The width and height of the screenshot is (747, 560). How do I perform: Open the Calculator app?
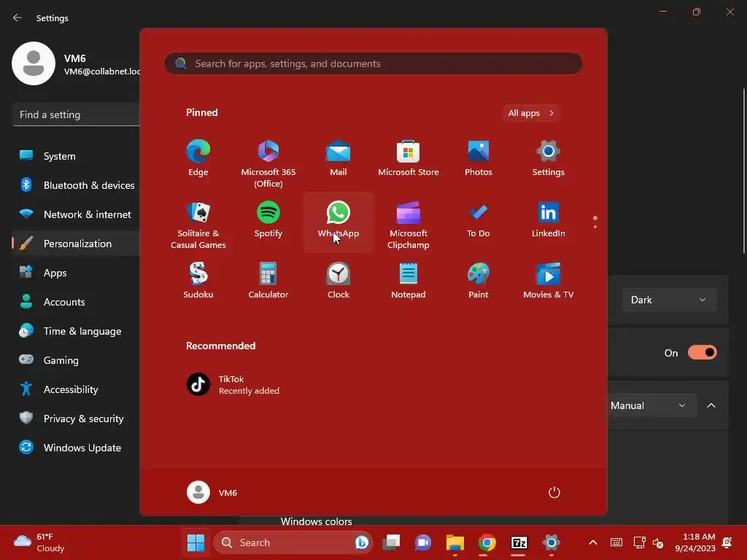point(268,281)
